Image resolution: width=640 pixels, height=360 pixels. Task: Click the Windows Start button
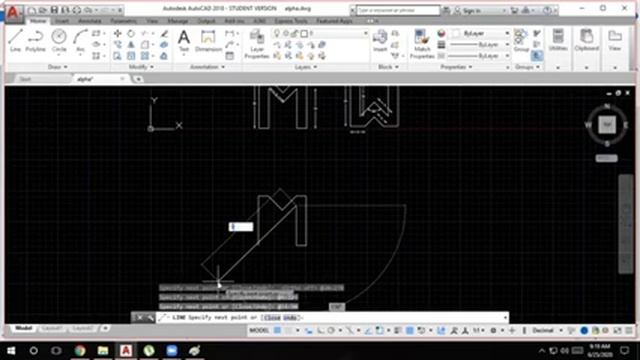point(11,351)
